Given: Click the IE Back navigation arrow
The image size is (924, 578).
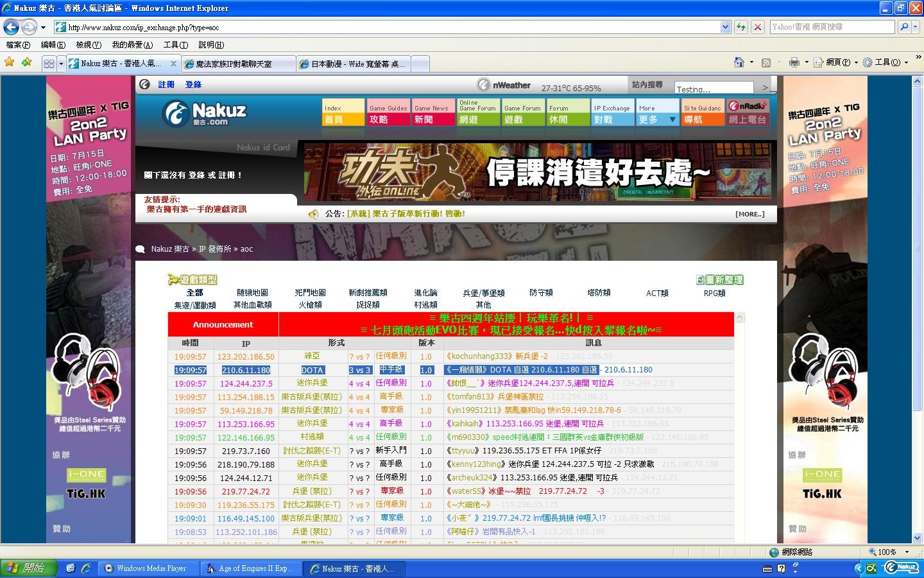Looking at the screenshot, I should click(11, 27).
